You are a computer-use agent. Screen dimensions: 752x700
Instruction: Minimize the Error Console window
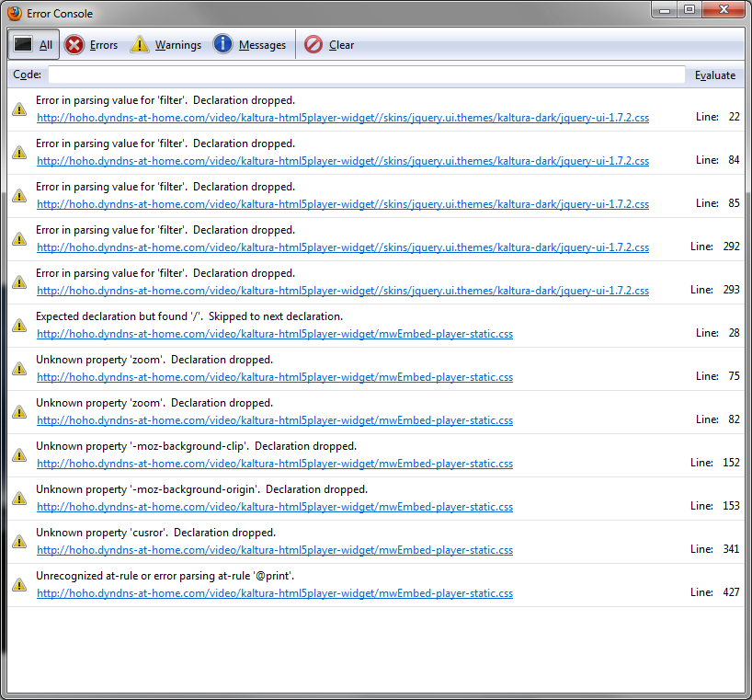click(x=665, y=10)
